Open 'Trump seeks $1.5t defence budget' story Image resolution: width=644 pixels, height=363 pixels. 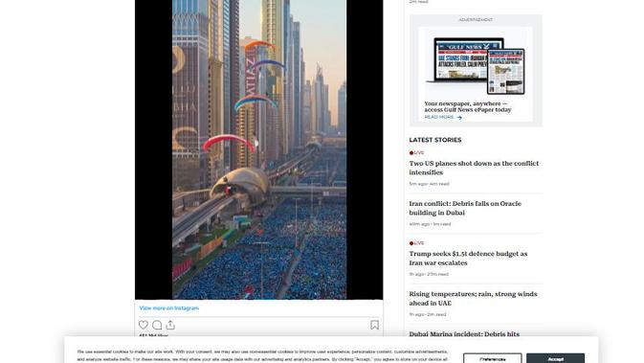(x=468, y=259)
